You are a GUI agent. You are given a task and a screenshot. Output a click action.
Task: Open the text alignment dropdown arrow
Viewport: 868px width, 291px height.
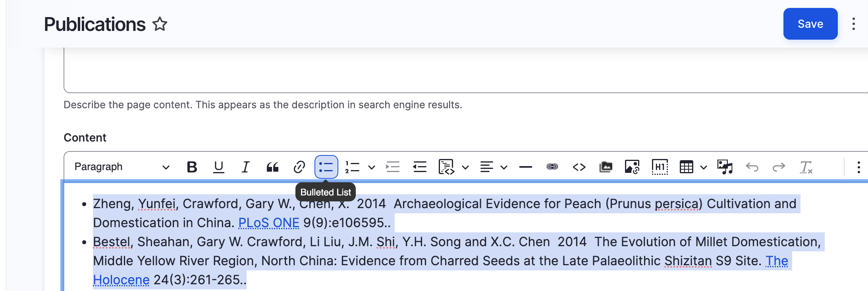pos(504,167)
